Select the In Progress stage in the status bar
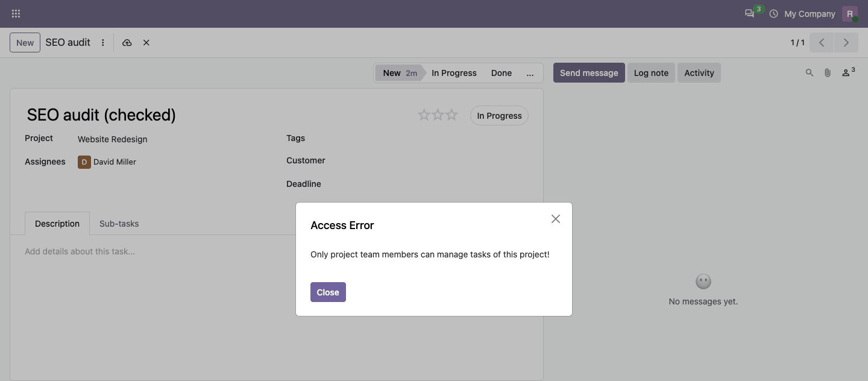Screen dimensions: 868x381 [x=454, y=73]
